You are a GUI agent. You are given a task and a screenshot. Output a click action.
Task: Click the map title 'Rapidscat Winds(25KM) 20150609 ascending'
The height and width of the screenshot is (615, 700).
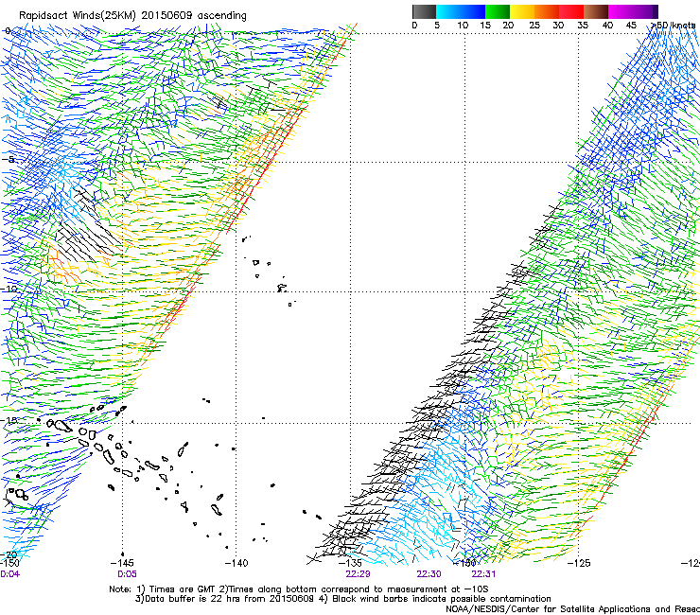tap(132, 16)
